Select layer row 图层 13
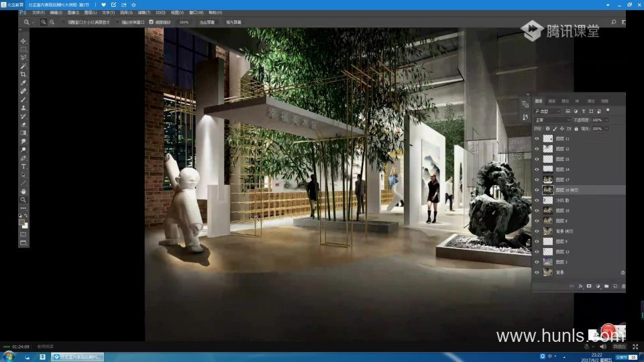644x362 pixels. (579, 251)
